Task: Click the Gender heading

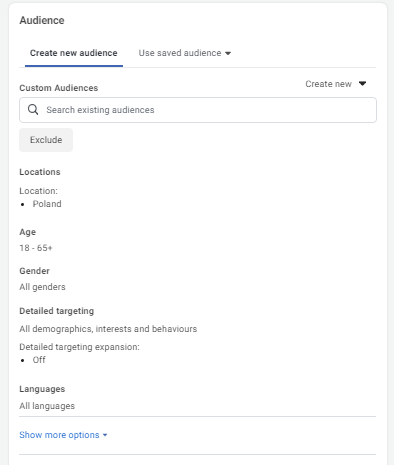Action: [35, 271]
